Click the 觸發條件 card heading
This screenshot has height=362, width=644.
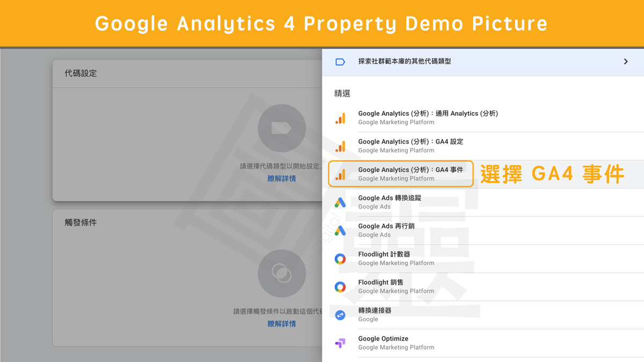click(x=81, y=222)
